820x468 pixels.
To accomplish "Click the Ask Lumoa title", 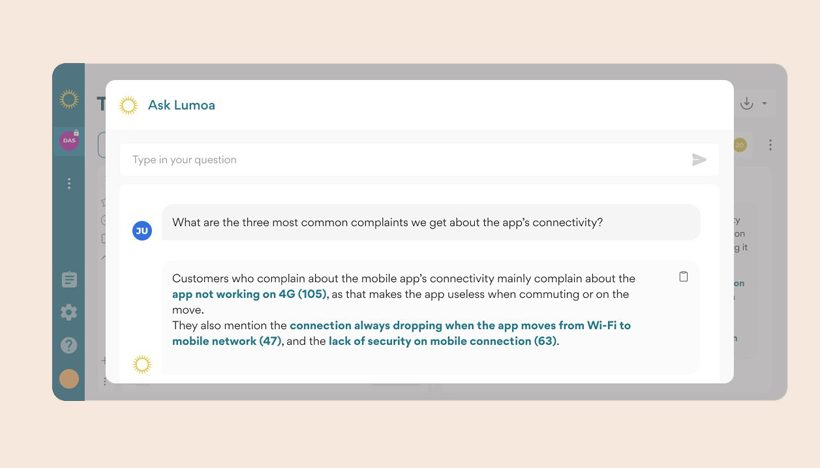I will point(181,105).
